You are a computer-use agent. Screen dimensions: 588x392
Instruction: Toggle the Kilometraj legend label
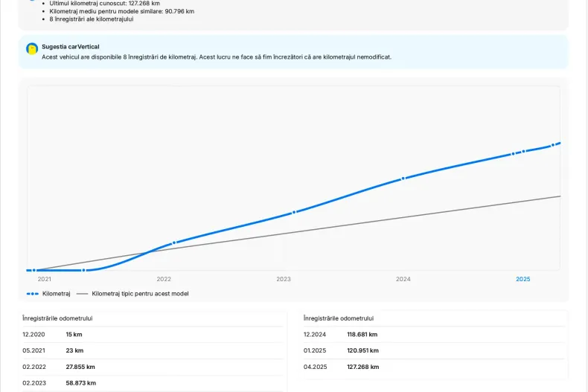click(56, 294)
